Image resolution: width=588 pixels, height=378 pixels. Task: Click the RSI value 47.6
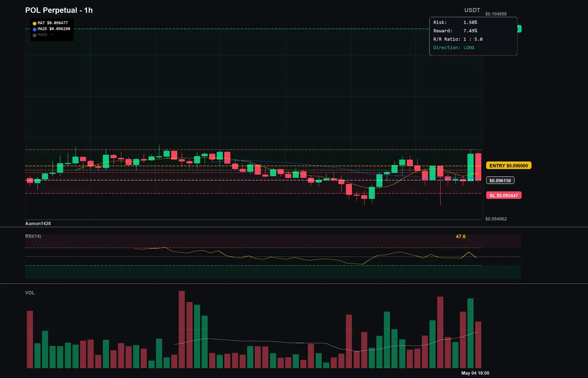461,236
